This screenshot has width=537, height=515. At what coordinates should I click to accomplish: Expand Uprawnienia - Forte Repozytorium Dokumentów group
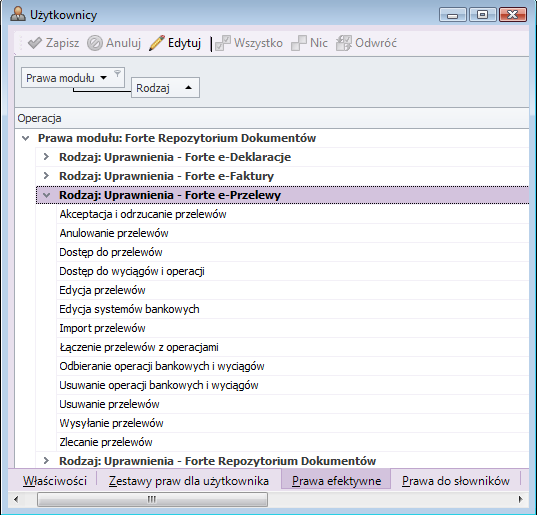tap(46, 461)
